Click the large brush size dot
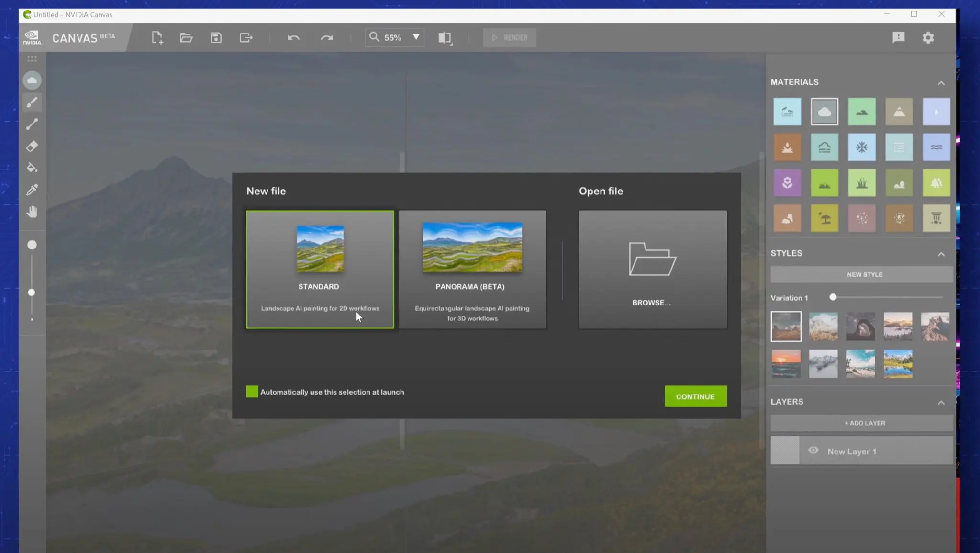 coord(32,245)
